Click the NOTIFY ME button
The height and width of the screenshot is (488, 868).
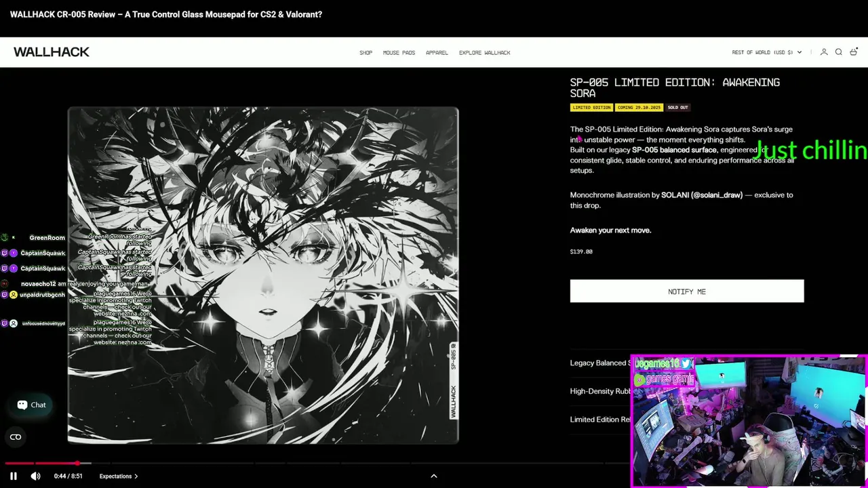(x=687, y=291)
